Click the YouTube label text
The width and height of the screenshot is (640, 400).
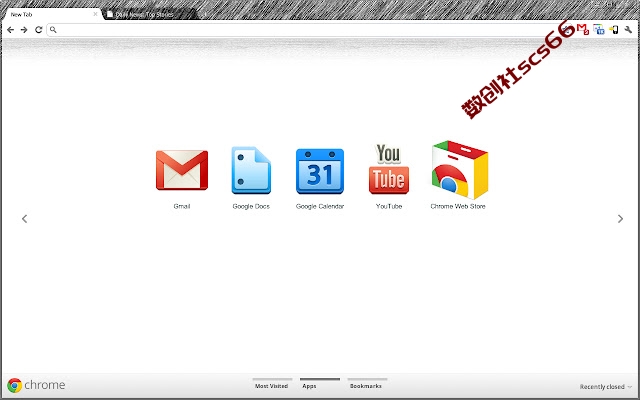click(389, 206)
